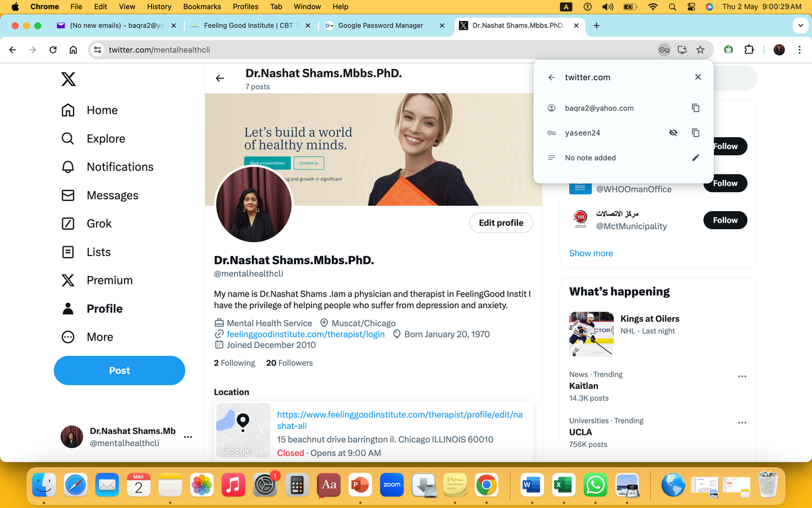
Task: Open the Chrome profile avatar
Action: tap(779, 50)
